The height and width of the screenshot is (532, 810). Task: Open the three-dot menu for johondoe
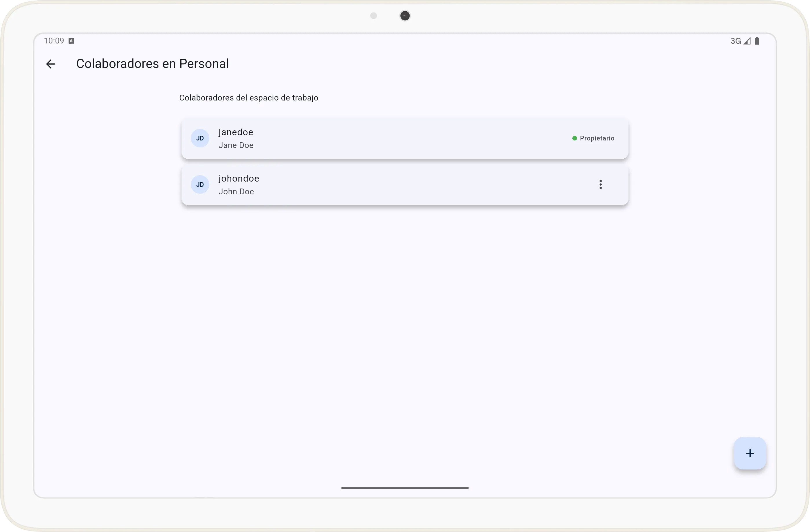(600, 184)
